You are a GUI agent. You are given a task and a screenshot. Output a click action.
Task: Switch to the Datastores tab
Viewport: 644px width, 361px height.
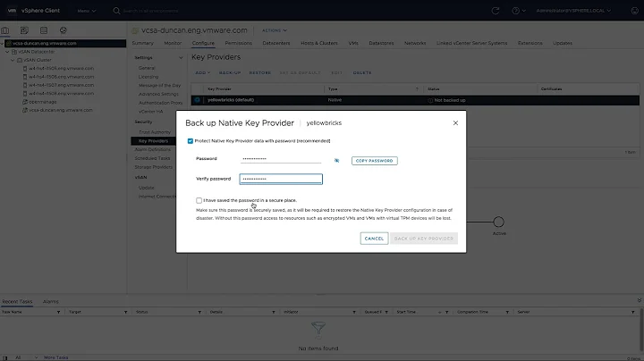[x=381, y=43]
